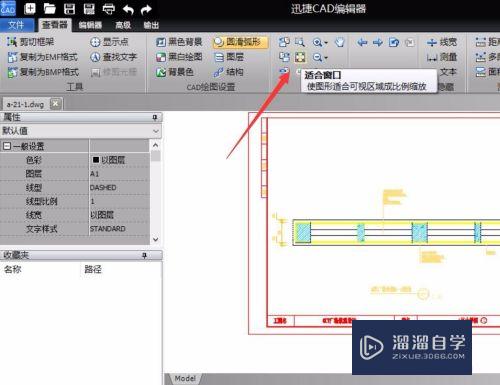Toggle 圆滑弧形 option
Screen dimensions: 500x385
pos(240,42)
